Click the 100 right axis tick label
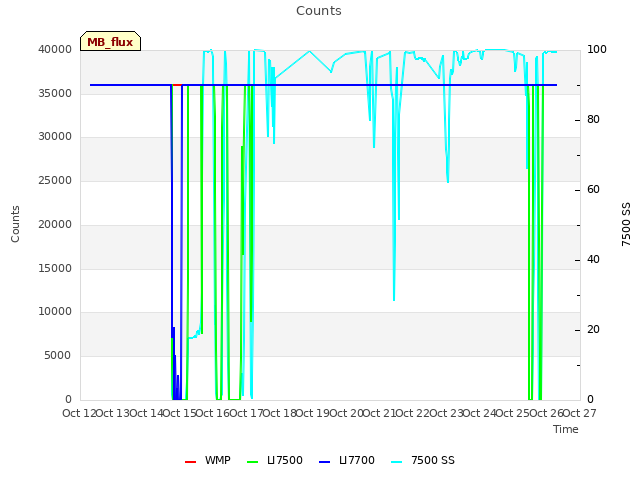Image resolution: width=640 pixels, height=480 pixels. 597,50
